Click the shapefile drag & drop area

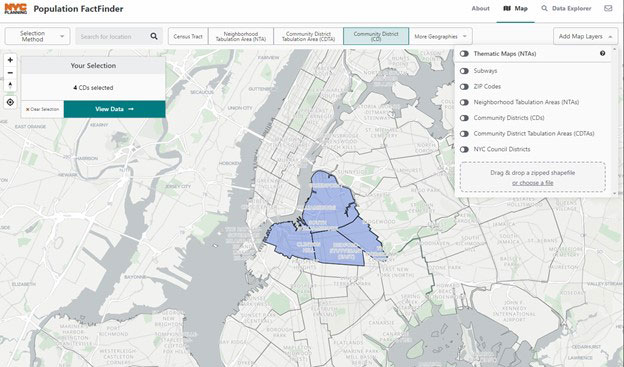(532, 177)
